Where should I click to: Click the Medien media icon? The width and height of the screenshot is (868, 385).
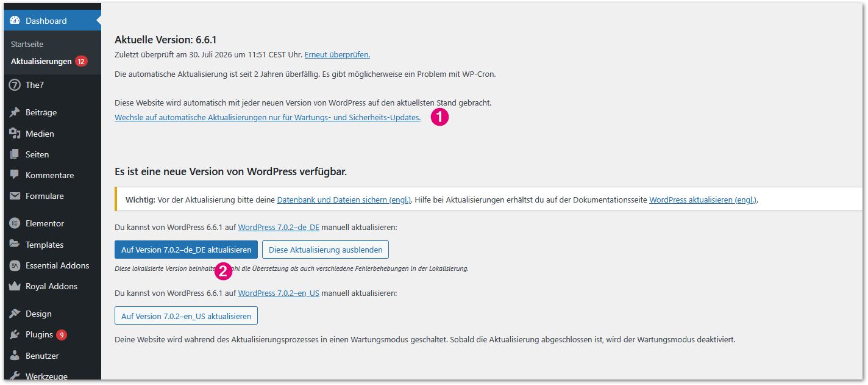(x=15, y=134)
